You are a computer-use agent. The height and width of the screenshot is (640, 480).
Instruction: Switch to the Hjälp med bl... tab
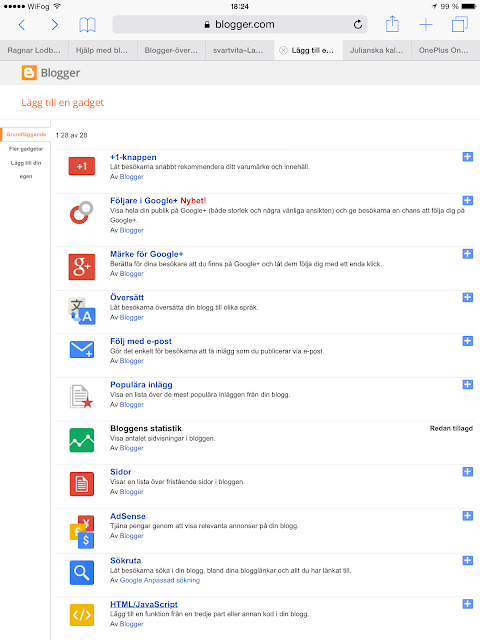pos(102,50)
